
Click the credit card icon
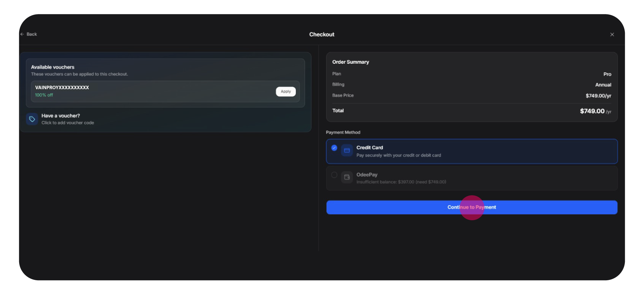coord(347,151)
